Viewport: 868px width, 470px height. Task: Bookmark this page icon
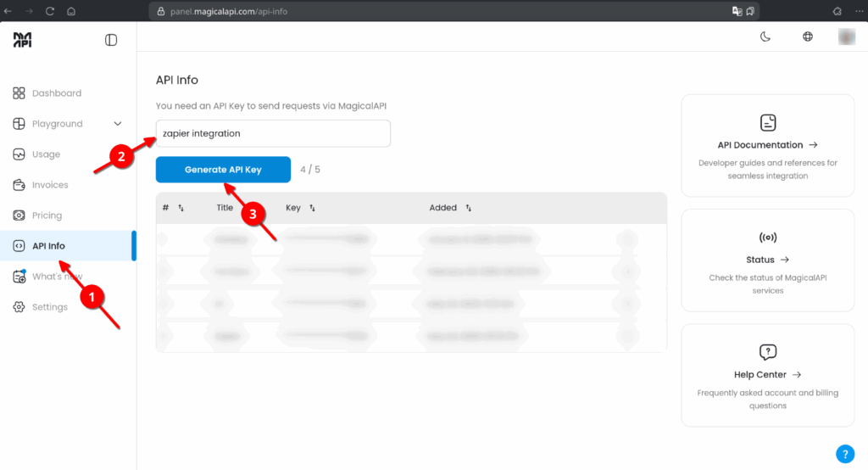point(750,11)
